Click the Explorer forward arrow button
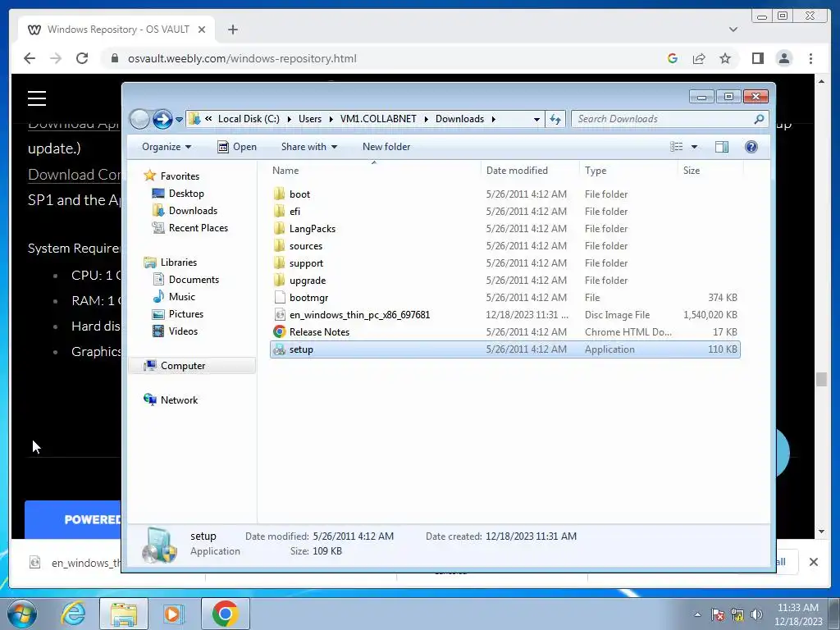 pos(162,119)
